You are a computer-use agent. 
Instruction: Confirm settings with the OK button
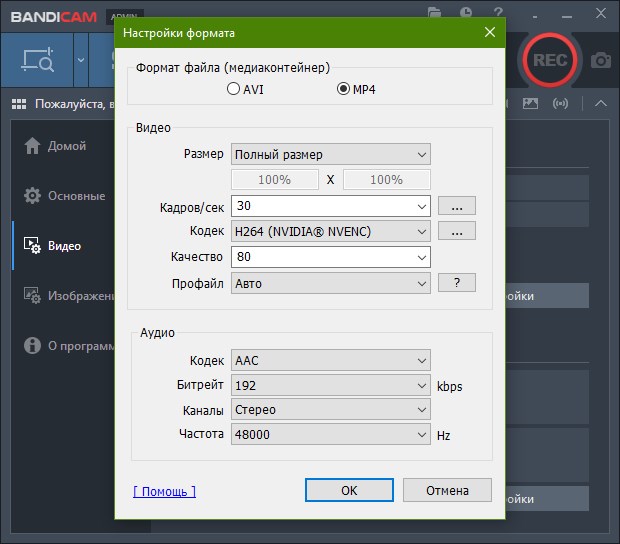click(349, 490)
